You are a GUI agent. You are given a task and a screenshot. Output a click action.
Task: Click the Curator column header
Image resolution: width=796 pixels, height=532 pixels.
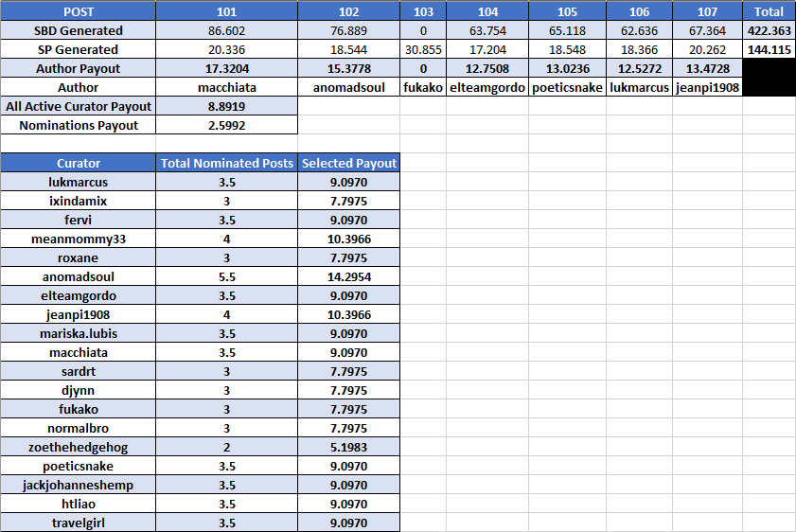pyautogui.click(x=79, y=163)
